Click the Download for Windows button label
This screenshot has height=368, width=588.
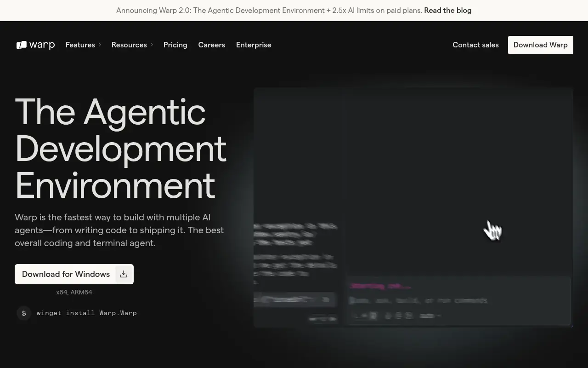click(x=66, y=274)
